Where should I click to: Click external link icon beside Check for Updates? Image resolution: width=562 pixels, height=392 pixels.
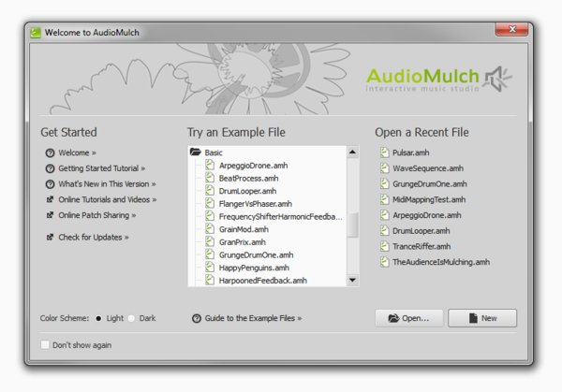51,237
